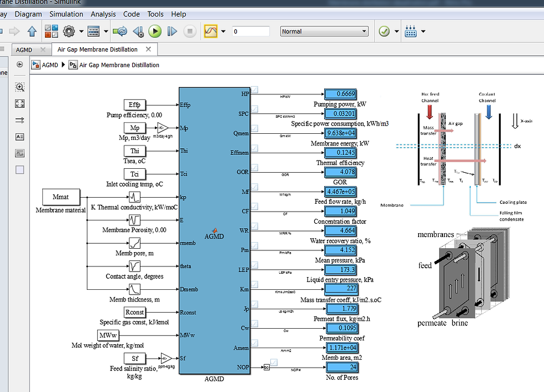Select the MWw constant block
The image size is (544, 392).
point(108,335)
